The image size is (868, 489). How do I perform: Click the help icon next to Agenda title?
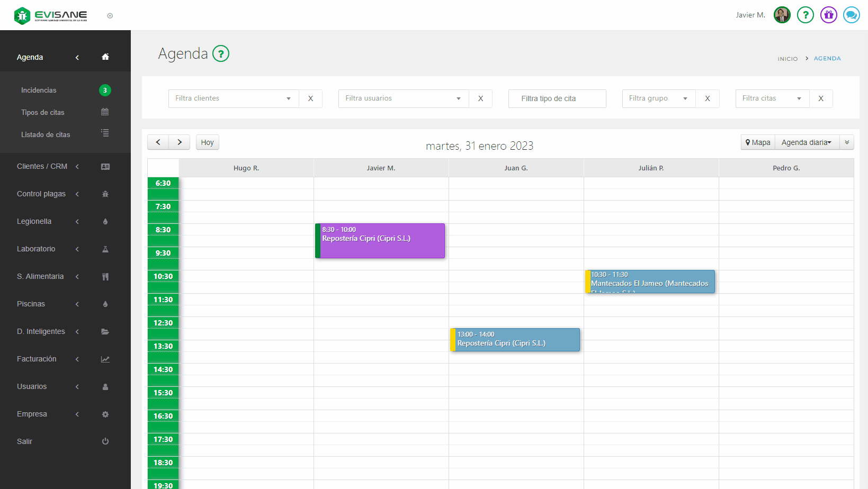[x=220, y=53]
